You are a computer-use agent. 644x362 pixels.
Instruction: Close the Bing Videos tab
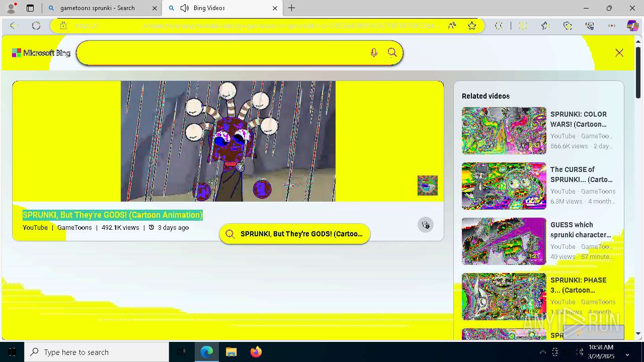pyautogui.click(x=275, y=8)
